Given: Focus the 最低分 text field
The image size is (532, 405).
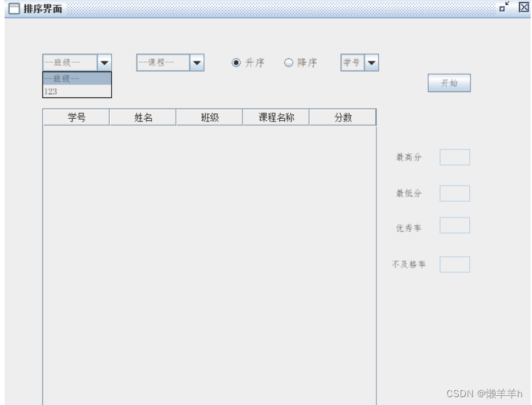Looking at the screenshot, I should coord(455,193).
